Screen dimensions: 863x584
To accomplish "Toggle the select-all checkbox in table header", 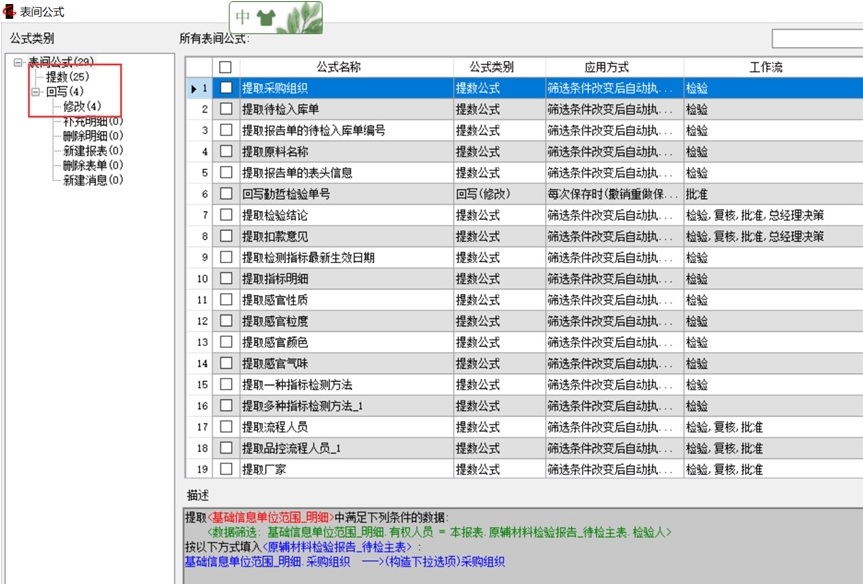I will (226, 67).
